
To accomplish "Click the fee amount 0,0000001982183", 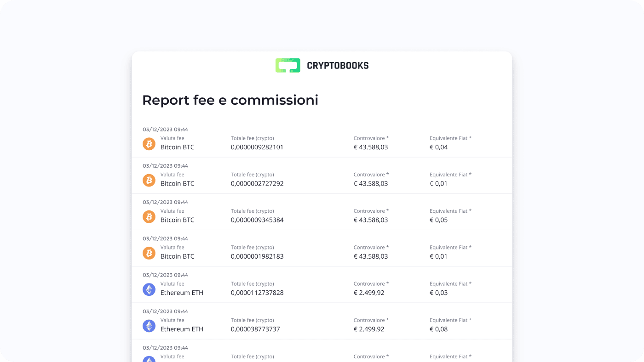I will 257,256.
